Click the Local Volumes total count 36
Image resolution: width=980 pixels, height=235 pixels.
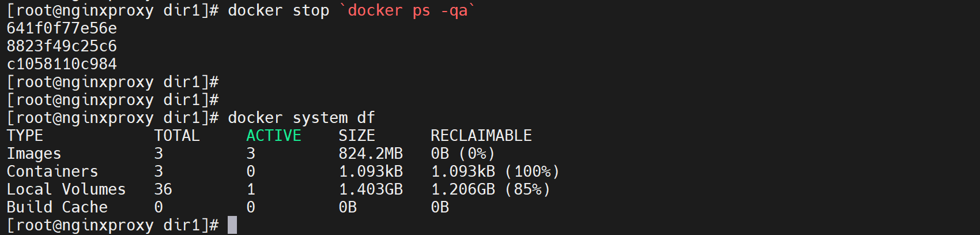[x=163, y=189]
